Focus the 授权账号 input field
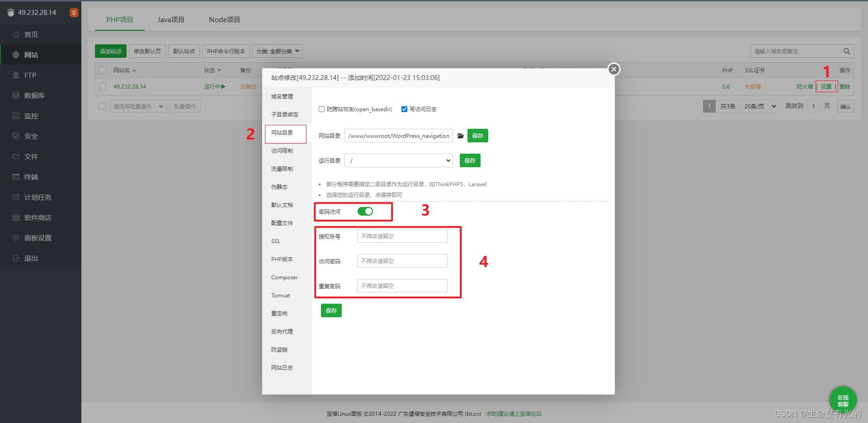 [402, 236]
